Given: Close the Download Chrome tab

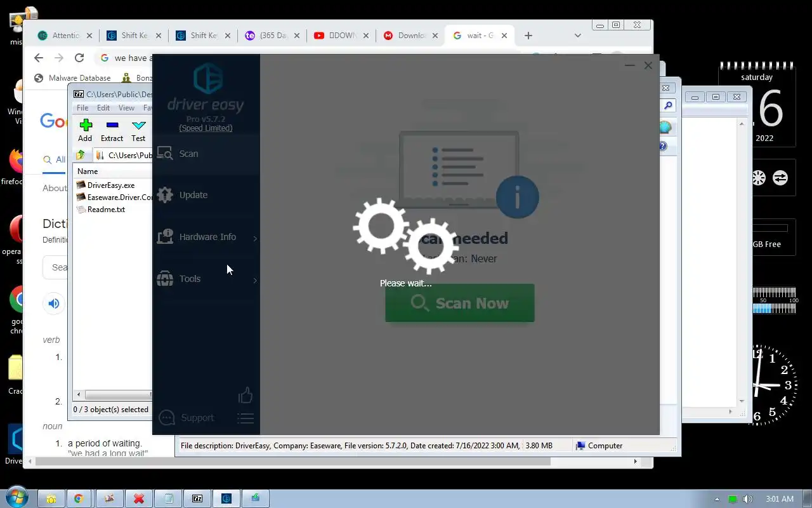Looking at the screenshot, I should coord(435,36).
